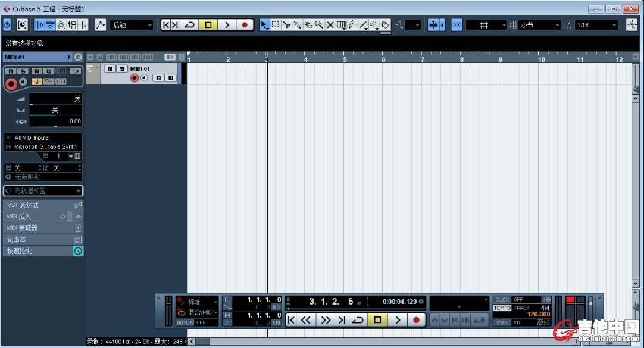This screenshot has width=644, height=348.
Task: Mute the MIDI 01 track in track list
Action: [110, 69]
